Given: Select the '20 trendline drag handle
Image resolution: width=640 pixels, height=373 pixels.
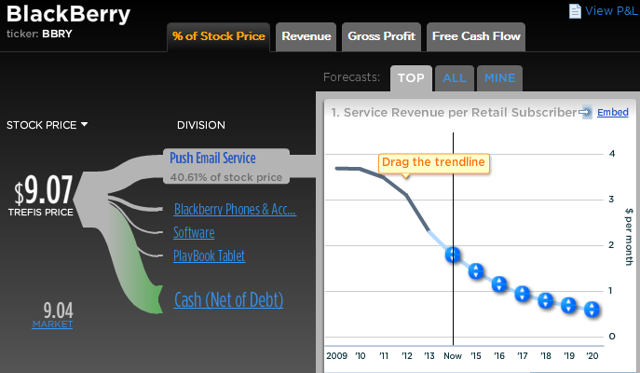Looking at the screenshot, I should 592,309.
